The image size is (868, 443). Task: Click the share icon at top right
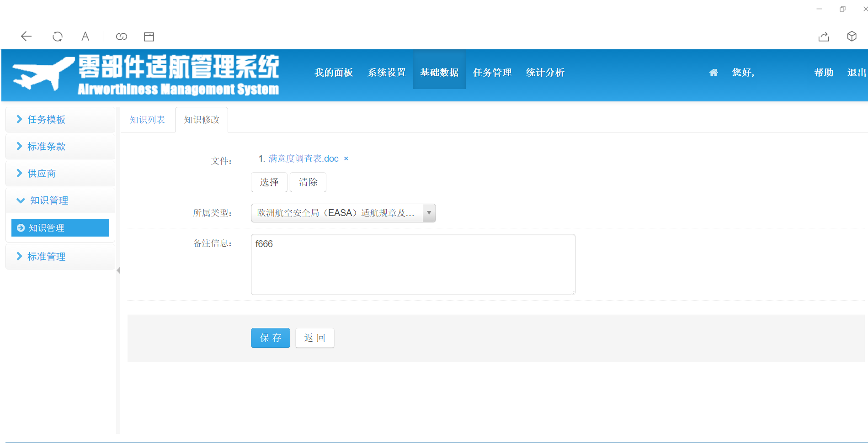(824, 37)
